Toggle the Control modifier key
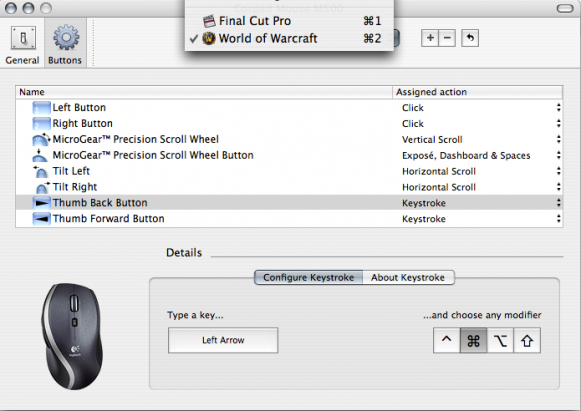Image resolution: width=581 pixels, height=411 pixels. coord(446,340)
